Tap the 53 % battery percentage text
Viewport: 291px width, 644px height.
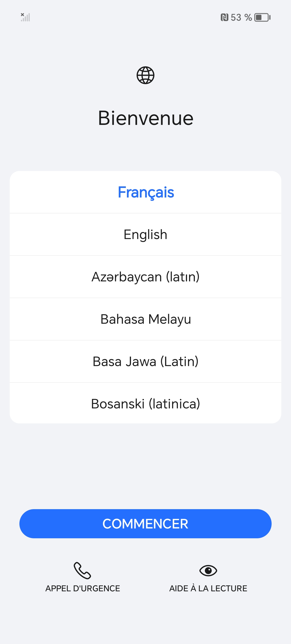point(241,18)
